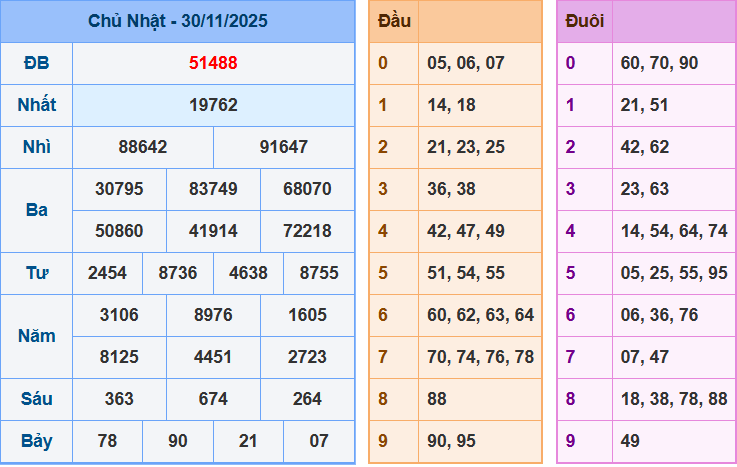
Task: Select the Năm row label
Action: (x=36, y=336)
